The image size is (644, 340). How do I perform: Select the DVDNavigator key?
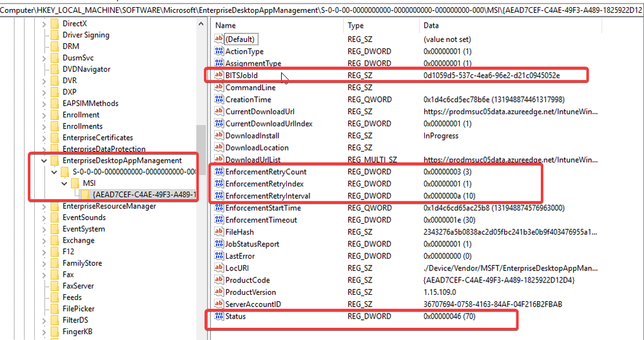click(86, 69)
